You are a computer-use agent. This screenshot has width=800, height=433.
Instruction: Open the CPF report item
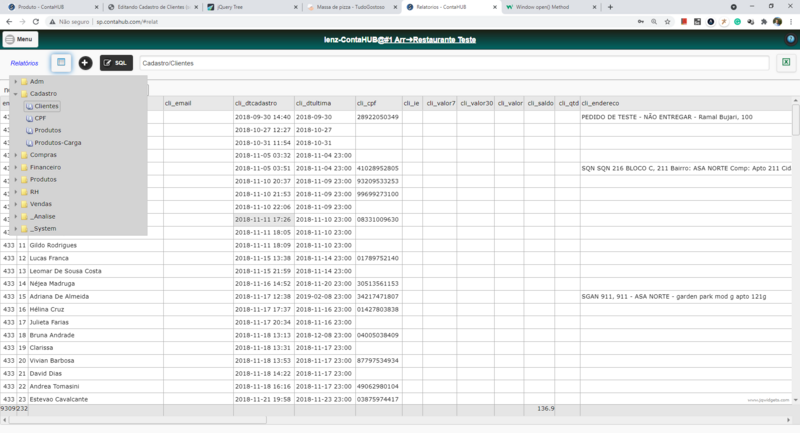[40, 118]
